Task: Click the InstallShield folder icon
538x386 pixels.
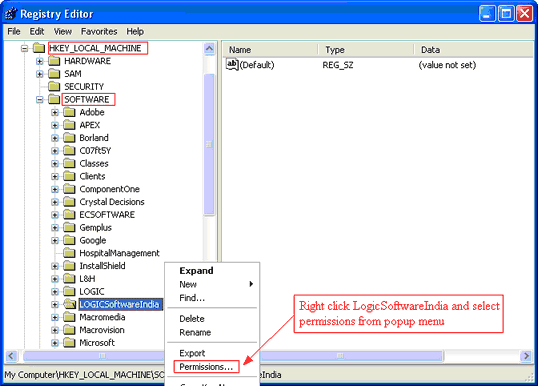Action: (x=69, y=266)
